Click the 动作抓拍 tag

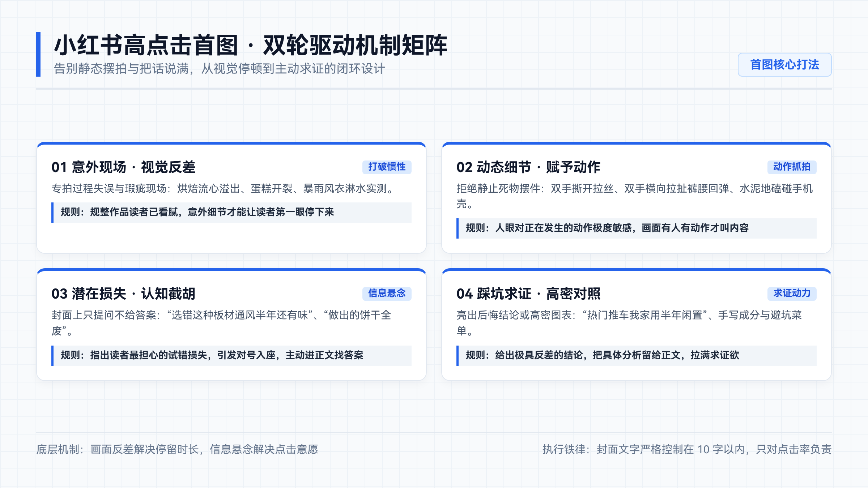coord(792,167)
